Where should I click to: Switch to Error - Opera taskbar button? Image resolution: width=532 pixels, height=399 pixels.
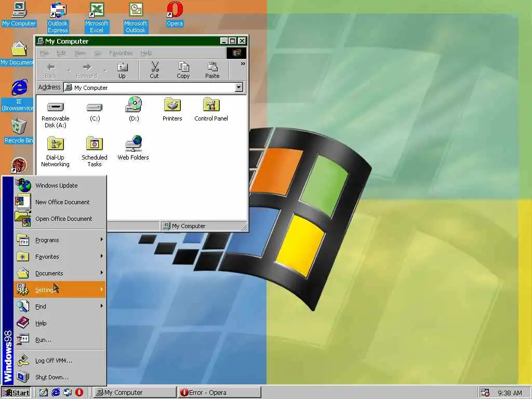coord(220,393)
